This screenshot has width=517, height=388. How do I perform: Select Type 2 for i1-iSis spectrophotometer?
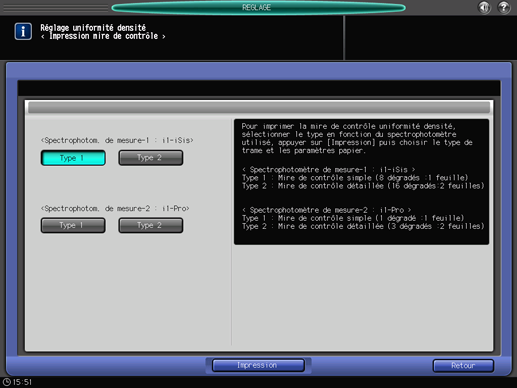(x=151, y=158)
